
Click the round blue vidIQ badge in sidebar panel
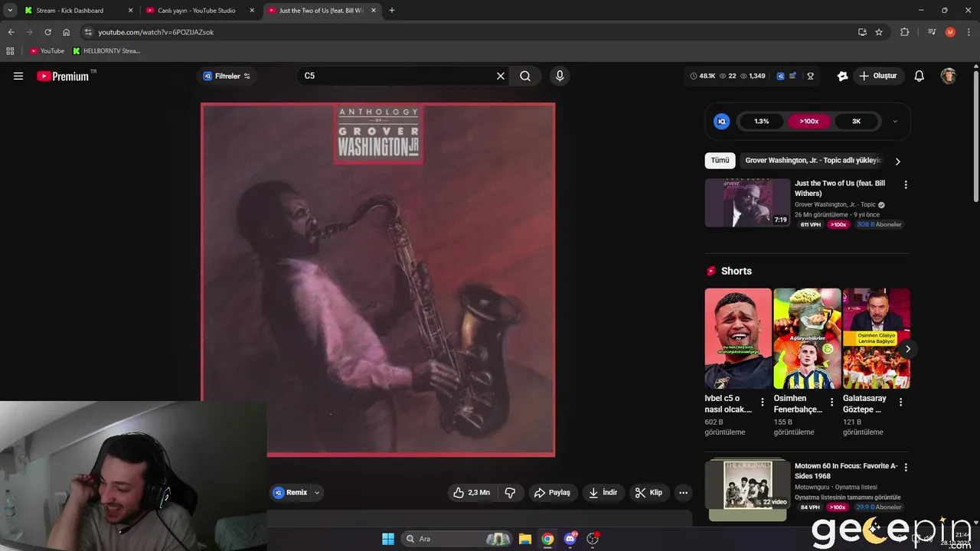(721, 121)
